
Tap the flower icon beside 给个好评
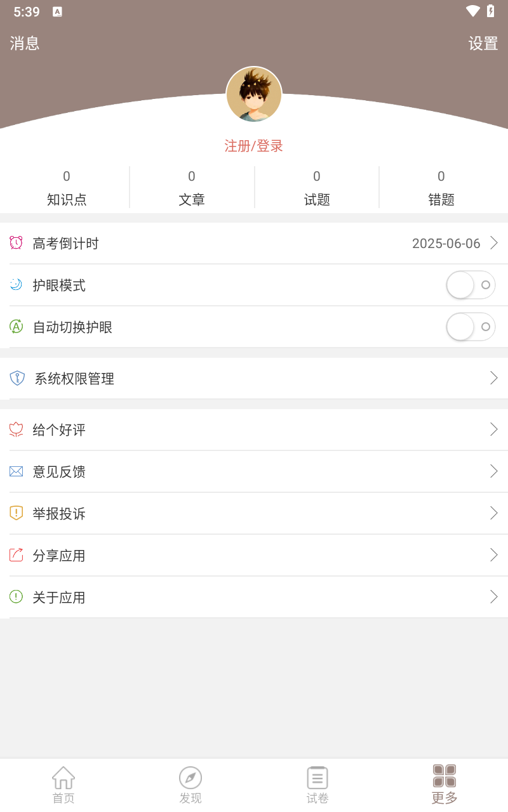coord(16,429)
